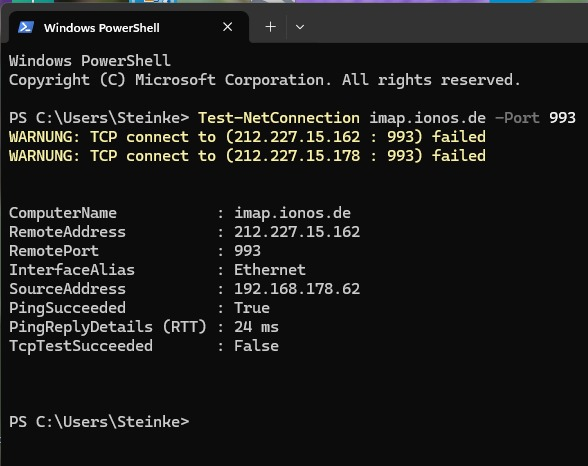Open a new terminal tab with plus

(x=270, y=27)
